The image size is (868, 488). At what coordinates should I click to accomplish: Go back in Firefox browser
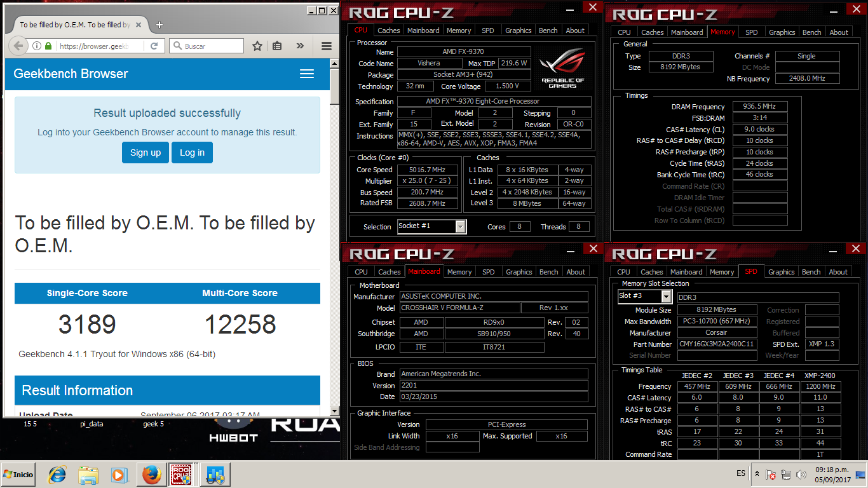point(18,46)
